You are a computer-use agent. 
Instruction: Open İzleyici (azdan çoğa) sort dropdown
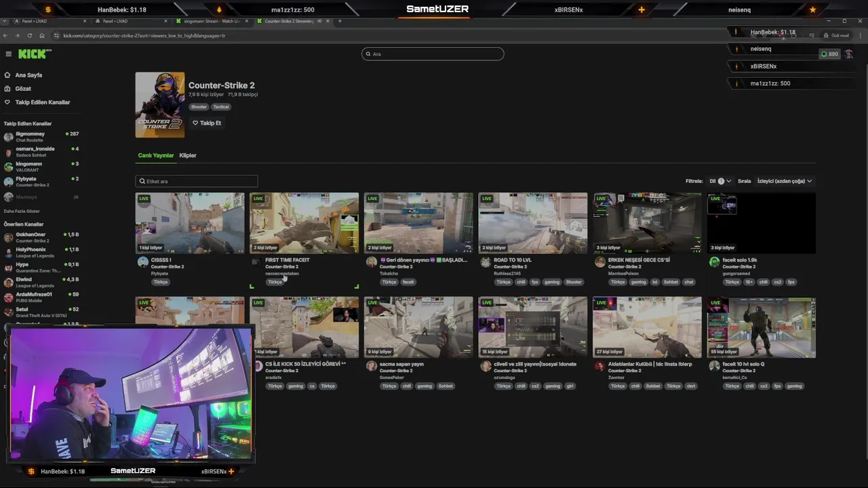click(x=785, y=181)
